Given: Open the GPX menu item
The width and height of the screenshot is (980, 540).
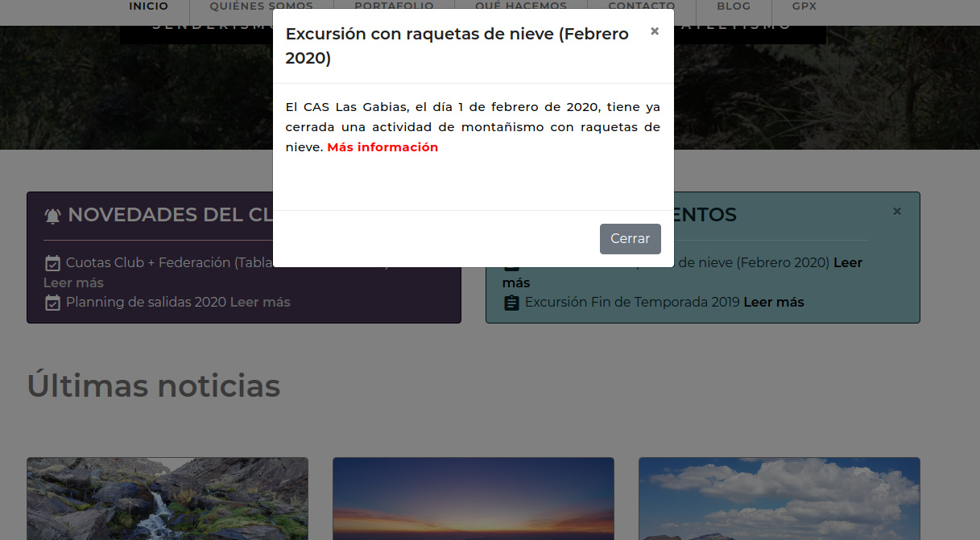Looking at the screenshot, I should (804, 6).
